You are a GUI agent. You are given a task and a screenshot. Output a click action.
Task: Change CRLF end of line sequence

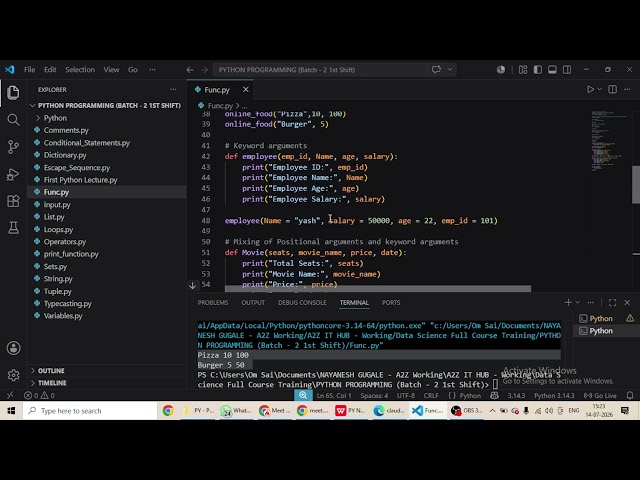431,396
